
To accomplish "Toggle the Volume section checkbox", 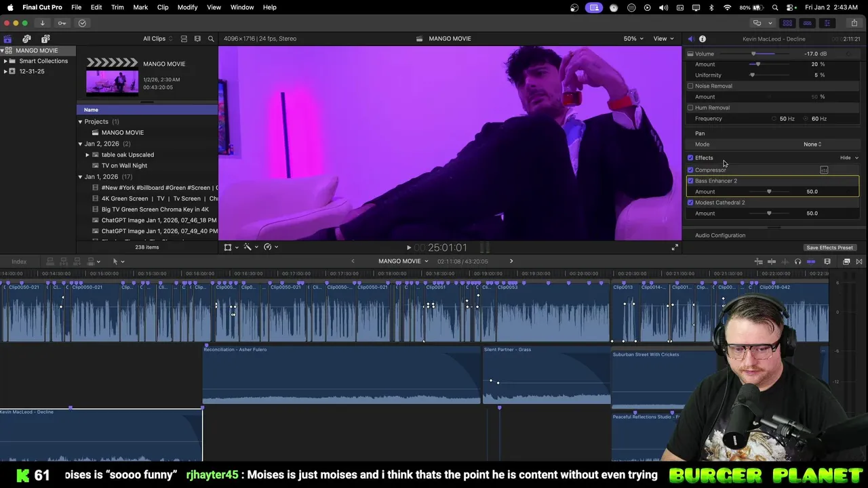I will (690, 54).
